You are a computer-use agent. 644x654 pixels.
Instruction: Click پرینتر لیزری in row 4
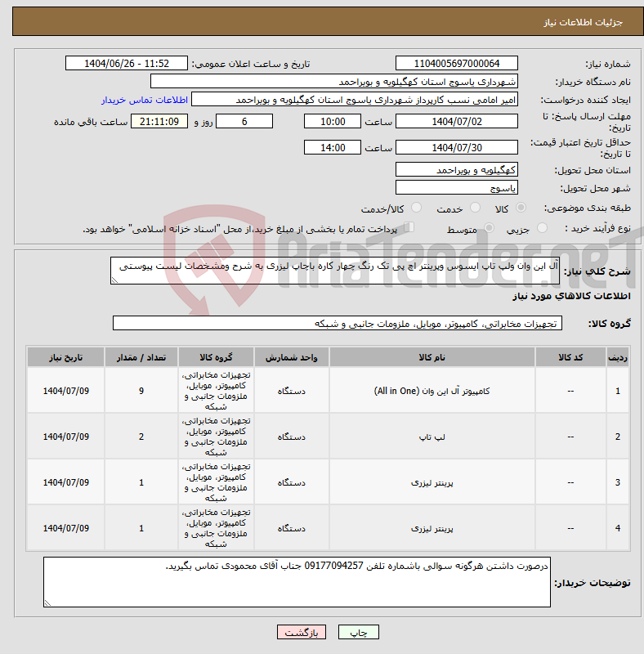tap(432, 528)
